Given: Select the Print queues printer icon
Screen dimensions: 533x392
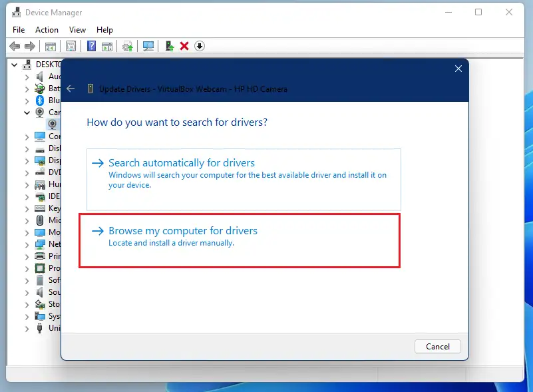Looking at the screenshot, I should [x=40, y=256].
